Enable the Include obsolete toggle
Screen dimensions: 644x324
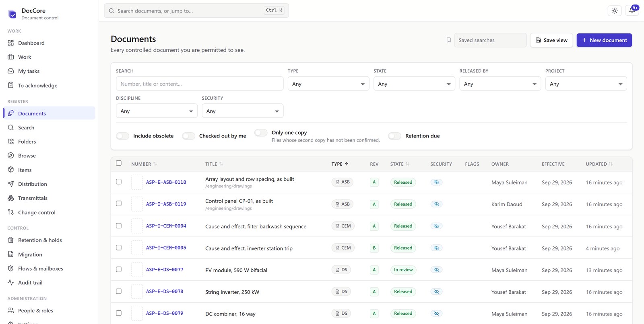click(x=123, y=136)
